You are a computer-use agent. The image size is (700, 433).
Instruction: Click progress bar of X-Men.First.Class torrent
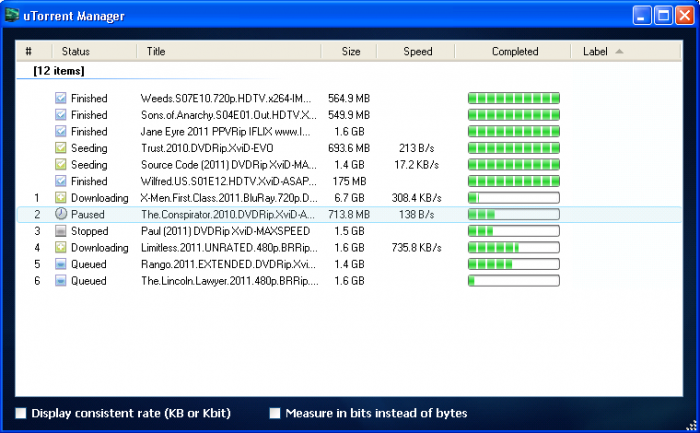pos(514,197)
